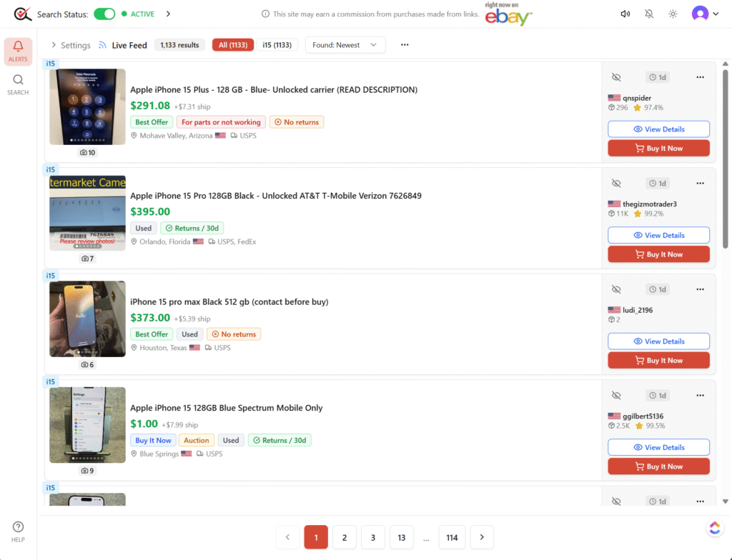Select the i15 (1133) filter tab
Screen dimensions: 732x560
(x=277, y=45)
